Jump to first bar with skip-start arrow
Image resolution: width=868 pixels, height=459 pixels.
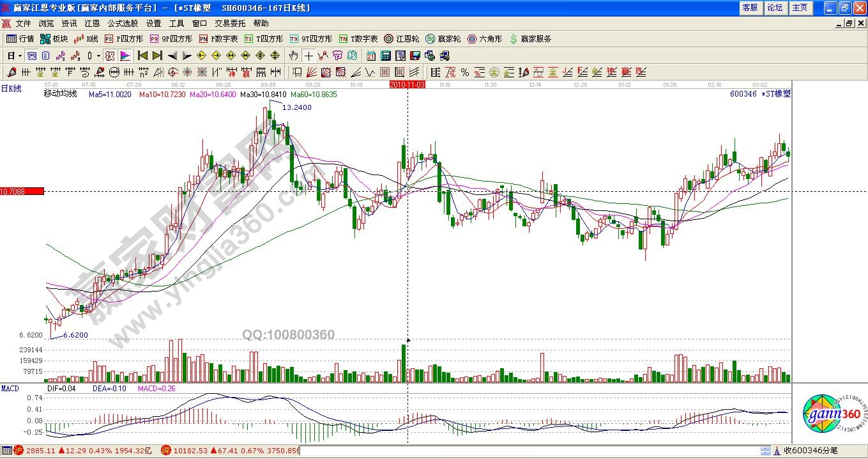[x=143, y=56]
